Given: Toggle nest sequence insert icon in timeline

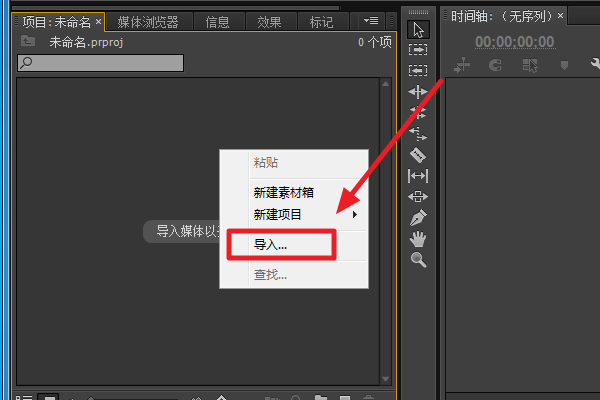Looking at the screenshot, I should click(462, 65).
